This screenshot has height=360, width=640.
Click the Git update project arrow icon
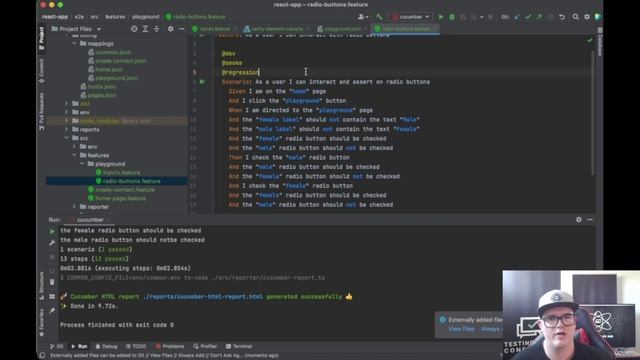[517, 17]
